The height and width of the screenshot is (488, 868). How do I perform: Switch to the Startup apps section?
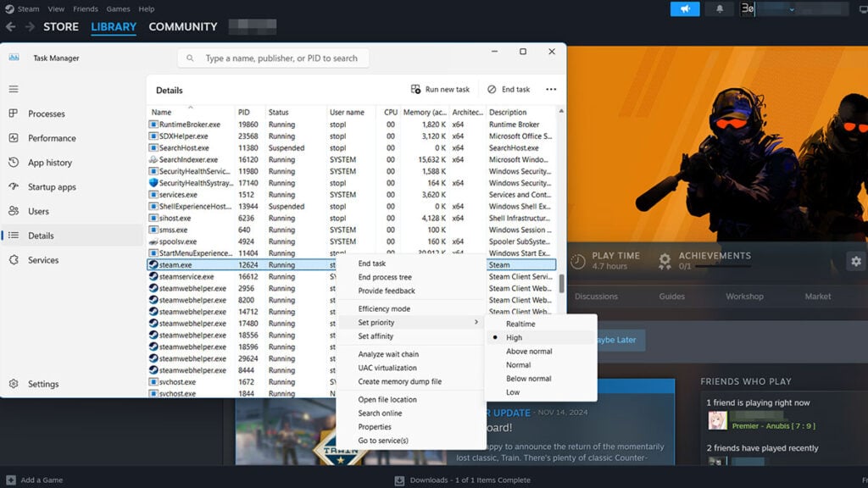53,186
